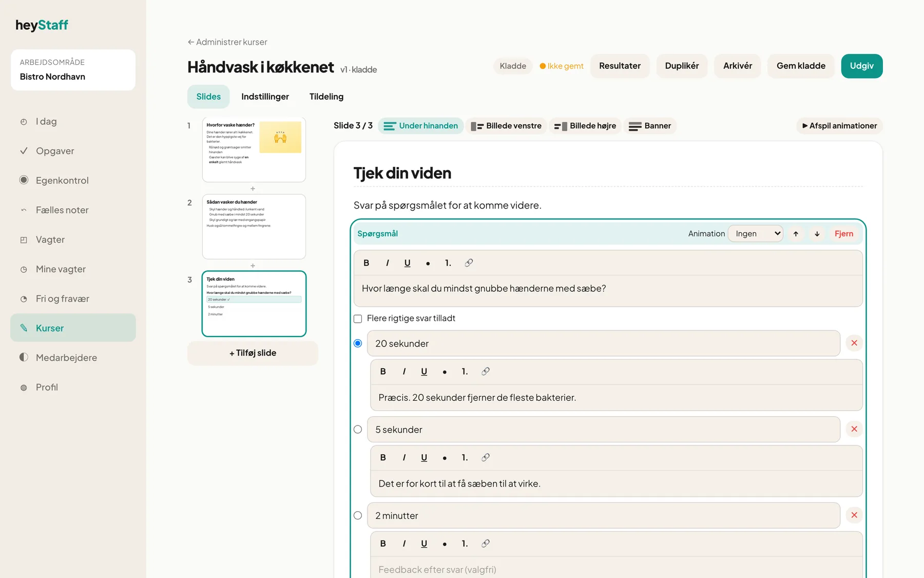Remove the question block with Fjern
The width and height of the screenshot is (924, 578).
tap(843, 234)
